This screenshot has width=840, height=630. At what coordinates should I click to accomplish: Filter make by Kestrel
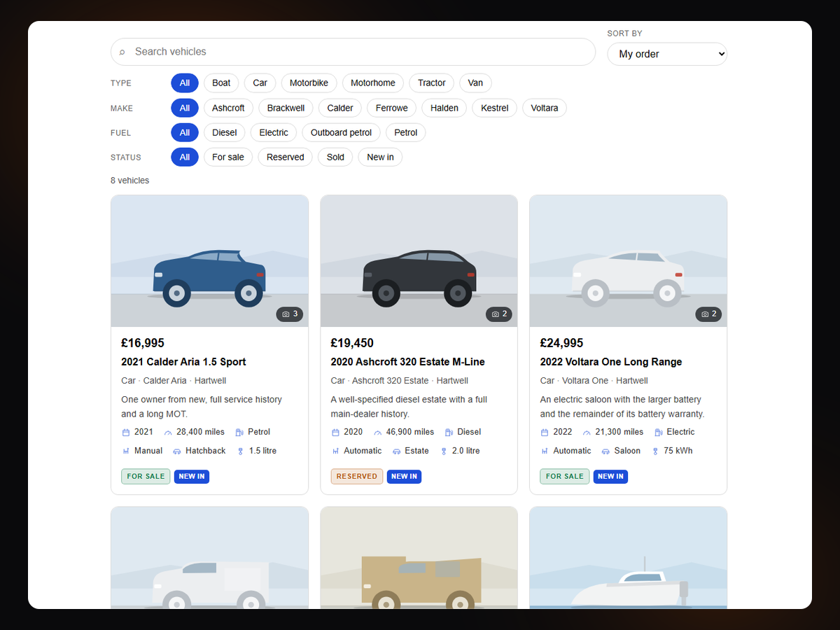point(495,108)
